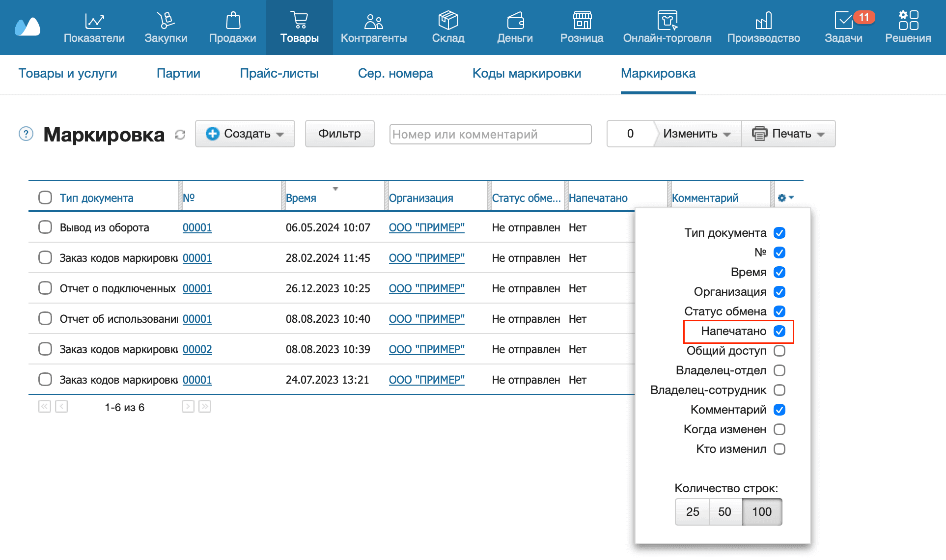Open the Печать dropdown menu
This screenshot has width=946, height=560.
coord(788,134)
